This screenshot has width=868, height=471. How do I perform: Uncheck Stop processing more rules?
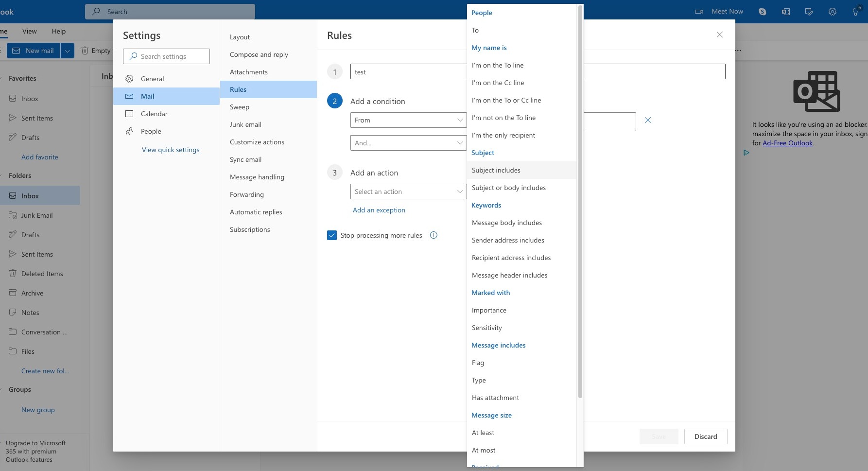pyautogui.click(x=332, y=235)
